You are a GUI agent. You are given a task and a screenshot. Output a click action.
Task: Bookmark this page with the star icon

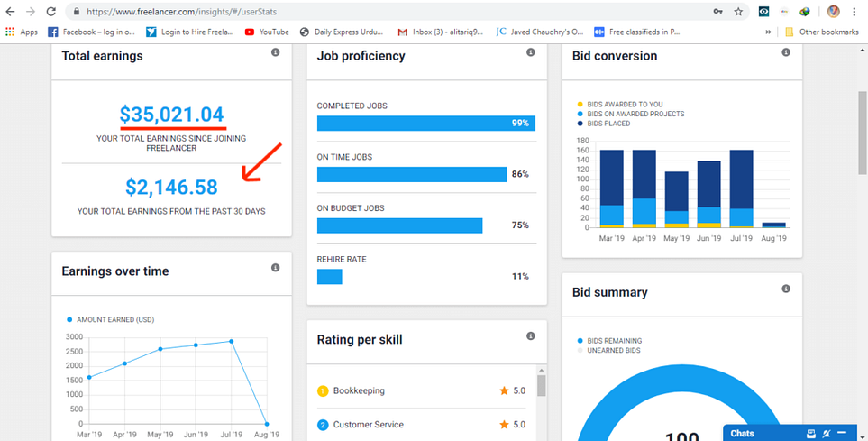pos(738,12)
